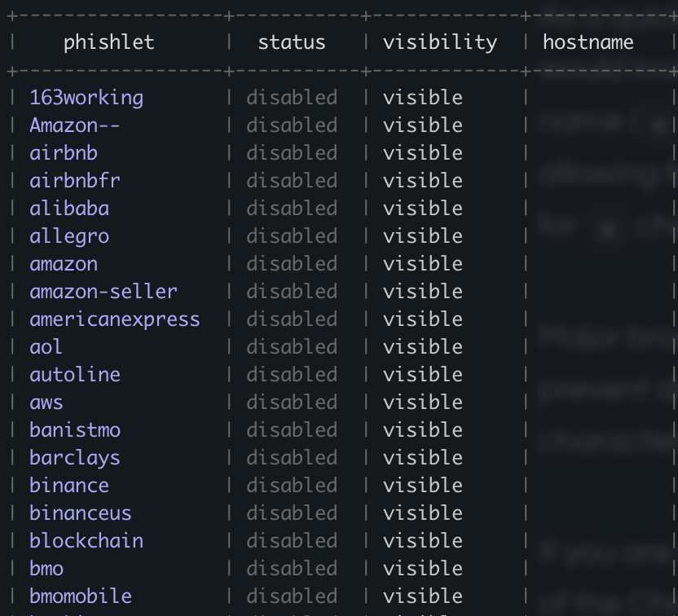Click the amazon-seller phishlet entry
This screenshot has width=678, height=616.
pos(103,292)
